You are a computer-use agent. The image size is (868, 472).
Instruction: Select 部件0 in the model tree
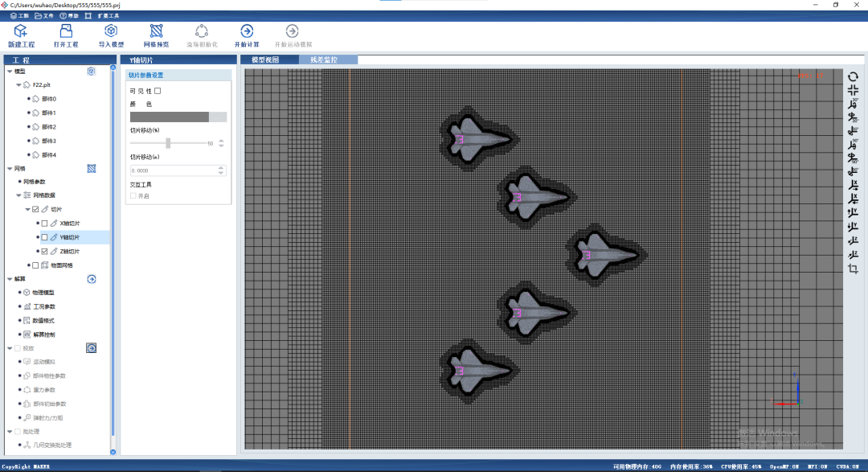(x=49, y=99)
